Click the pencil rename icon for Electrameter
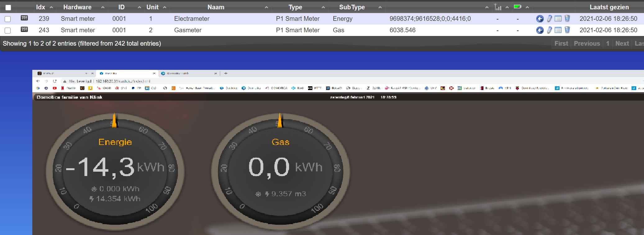 [549, 19]
